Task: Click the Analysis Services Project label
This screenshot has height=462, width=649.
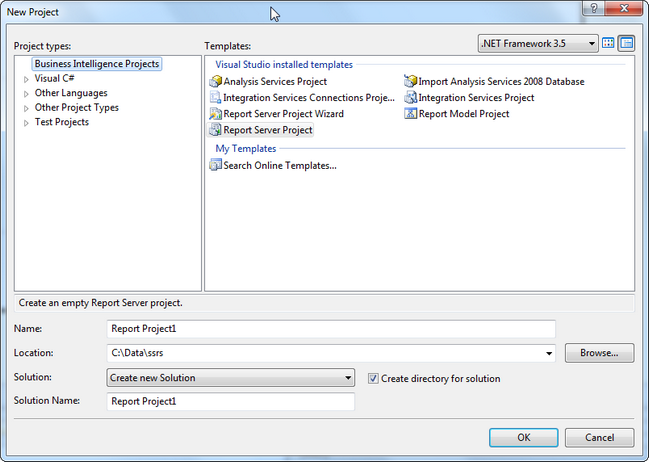Action: 275,82
